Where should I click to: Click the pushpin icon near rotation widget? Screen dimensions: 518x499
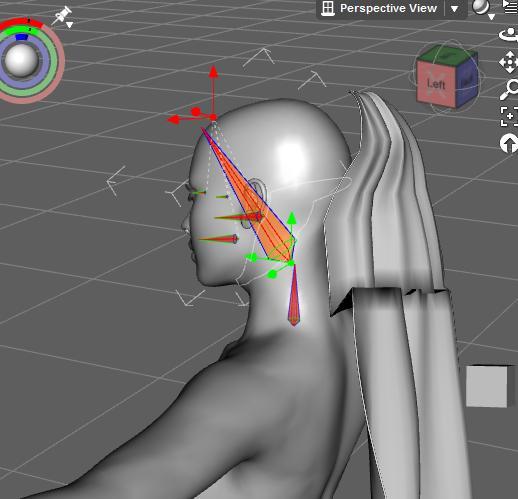coord(62,15)
